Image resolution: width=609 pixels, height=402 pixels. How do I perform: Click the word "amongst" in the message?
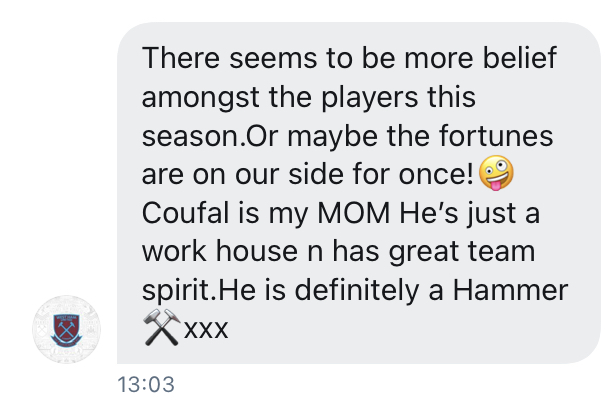tap(200, 98)
